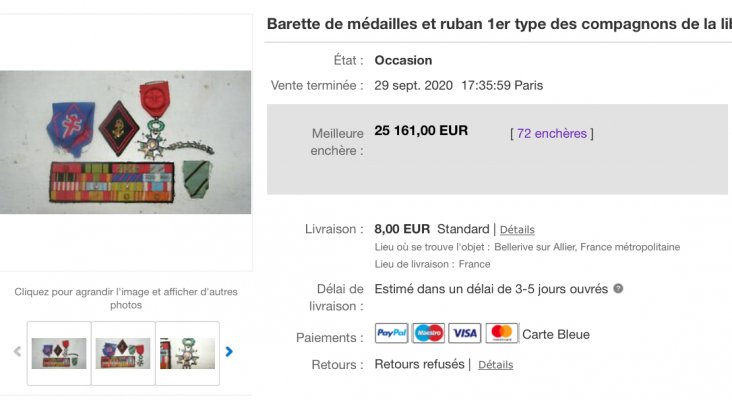Select the third close-up medal thumbnail
This screenshot has width=732, height=400.
pyautogui.click(x=187, y=353)
